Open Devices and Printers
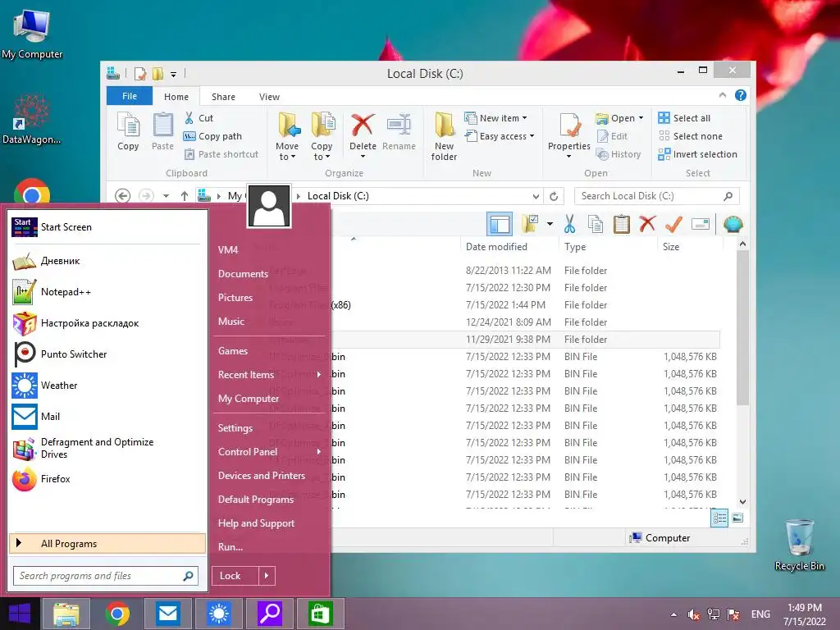 [262, 476]
